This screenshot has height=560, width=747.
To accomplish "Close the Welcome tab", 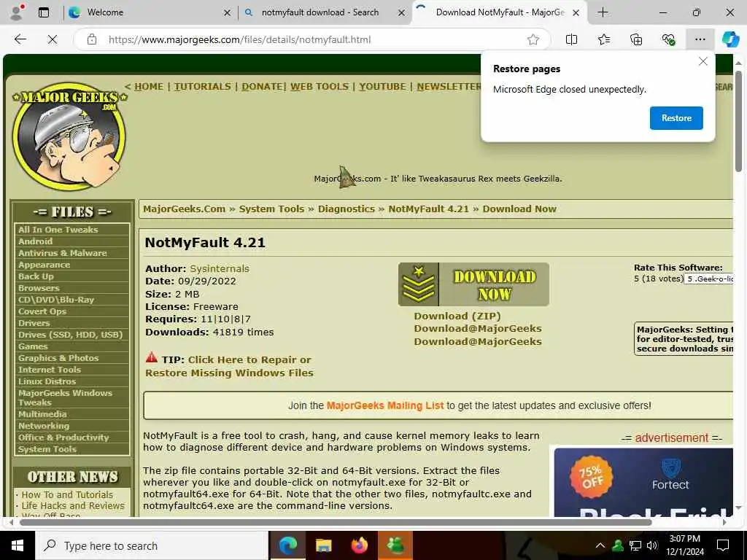I will point(228,13).
